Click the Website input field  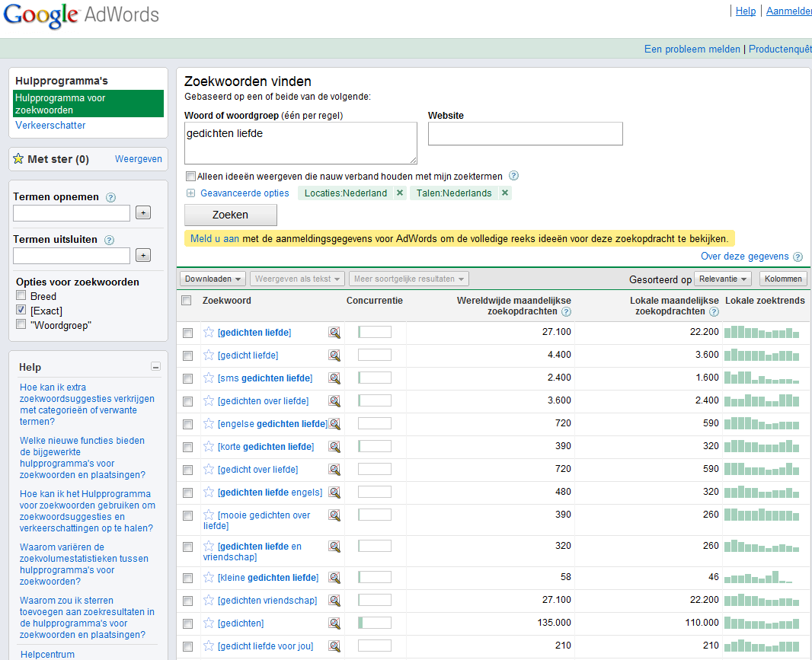[x=525, y=133]
